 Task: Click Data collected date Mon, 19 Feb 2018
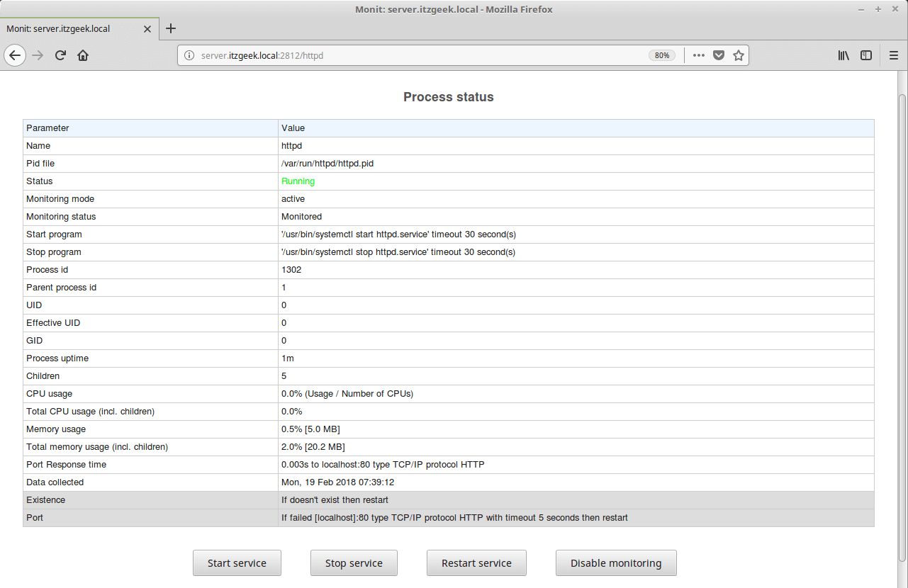(337, 482)
